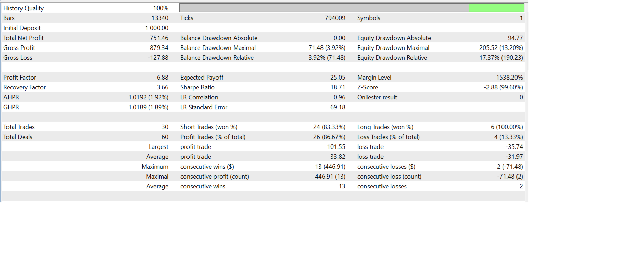Click the "consecutive profit (count)" label

coord(214,177)
